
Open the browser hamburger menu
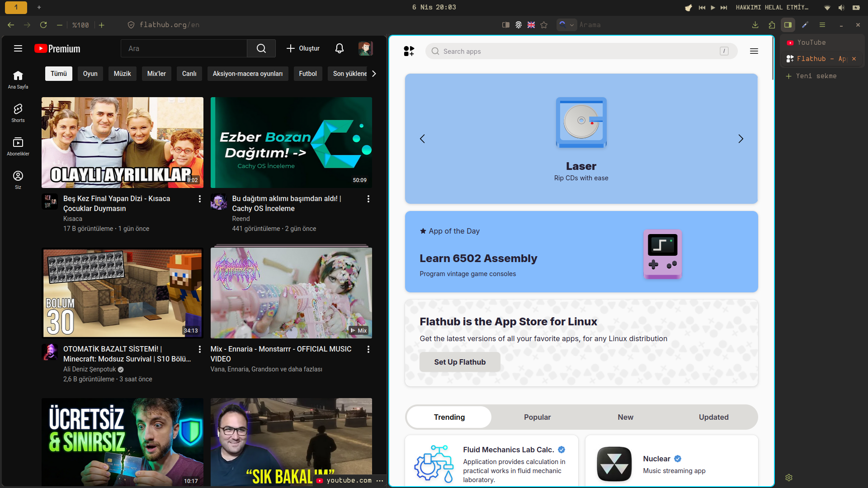(x=822, y=25)
